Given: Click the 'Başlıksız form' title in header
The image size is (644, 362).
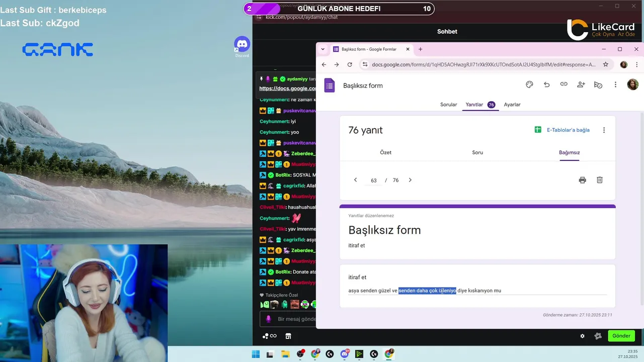Looking at the screenshot, I should point(363,85).
